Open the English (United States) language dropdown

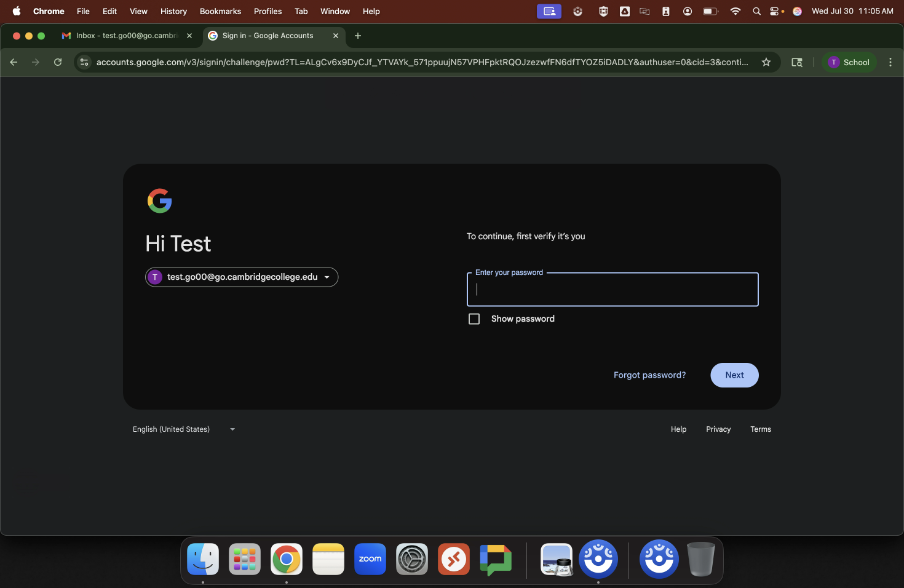tap(183, 429)
